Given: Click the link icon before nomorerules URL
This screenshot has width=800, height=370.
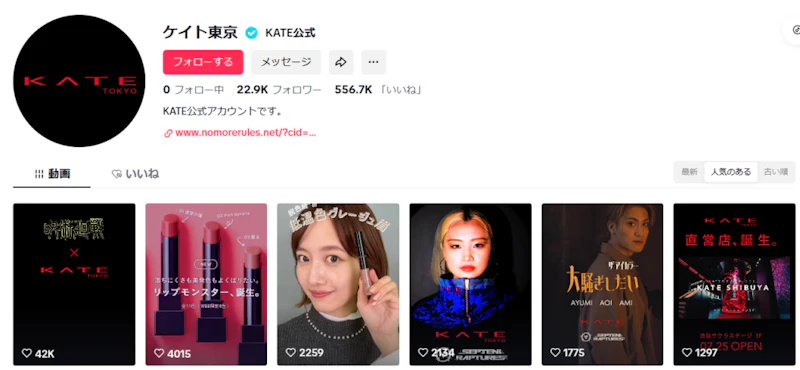Looking at the screenshot, I should [x=168, y=133].
